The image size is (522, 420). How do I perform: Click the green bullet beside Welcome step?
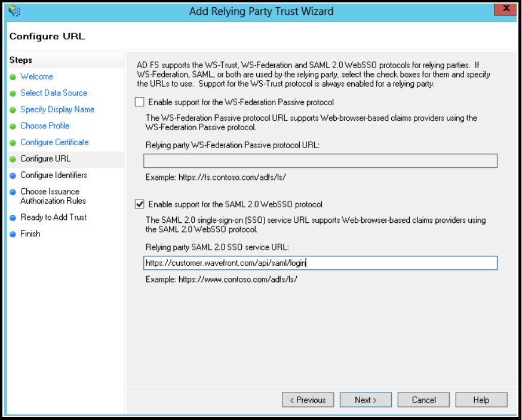click(x=13, y=77)
